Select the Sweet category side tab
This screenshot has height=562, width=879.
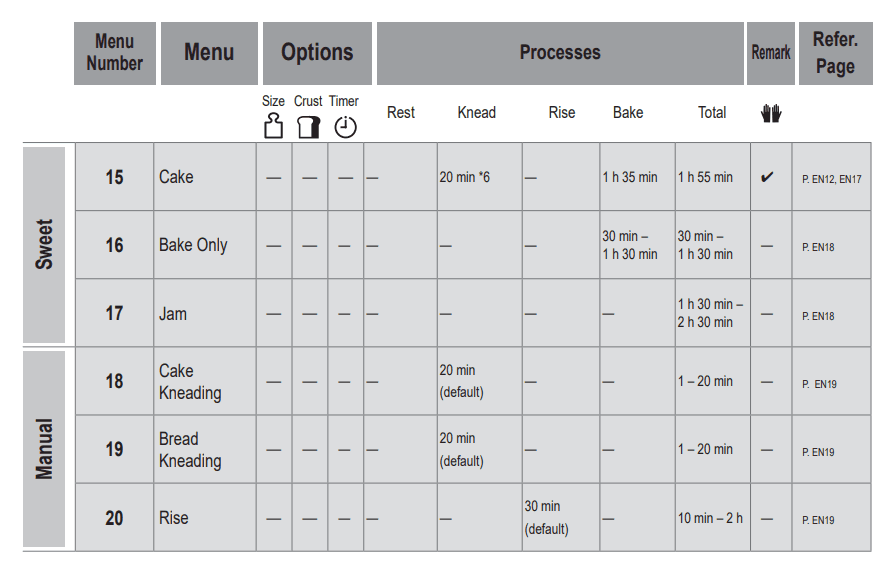(45, 244)
